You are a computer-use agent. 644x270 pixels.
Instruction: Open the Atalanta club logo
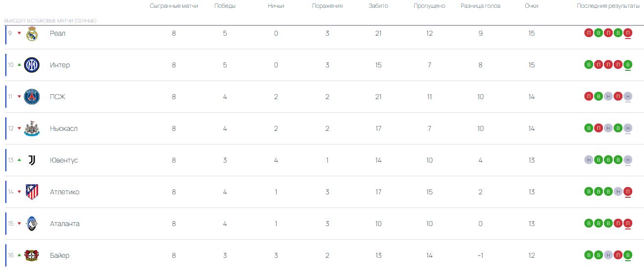pyautogui.click(x=32, y=224)
